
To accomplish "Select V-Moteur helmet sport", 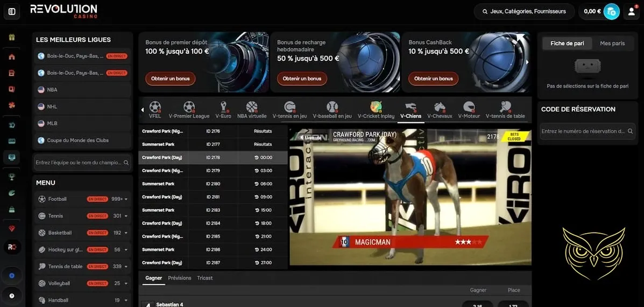I will click(x=469, y=110).
